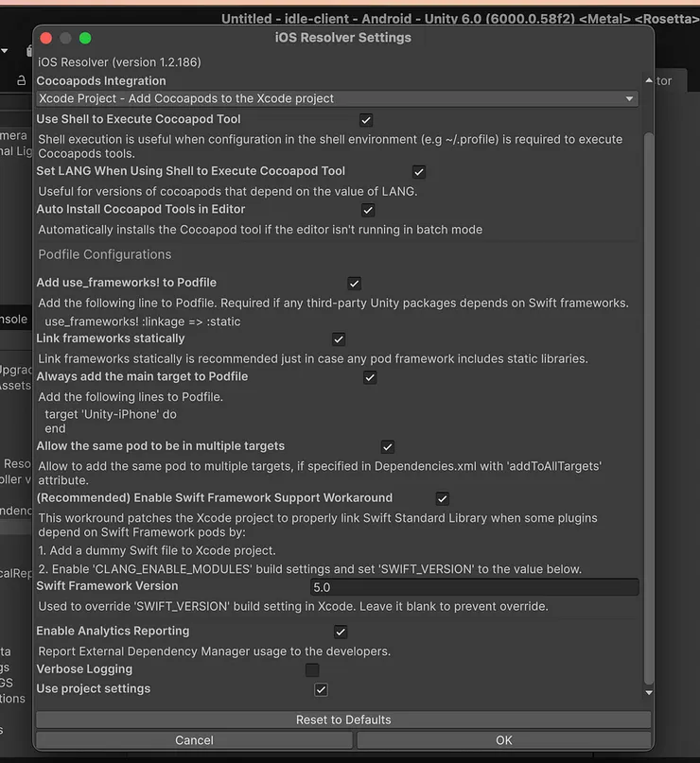Click the Swift Framework Version label
This screenshot has width=700, height=763.
(x=107, y=586)
